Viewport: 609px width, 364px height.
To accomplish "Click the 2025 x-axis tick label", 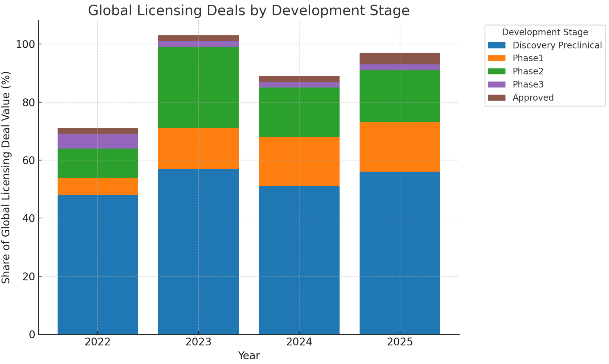I will [x=400, y=342].
